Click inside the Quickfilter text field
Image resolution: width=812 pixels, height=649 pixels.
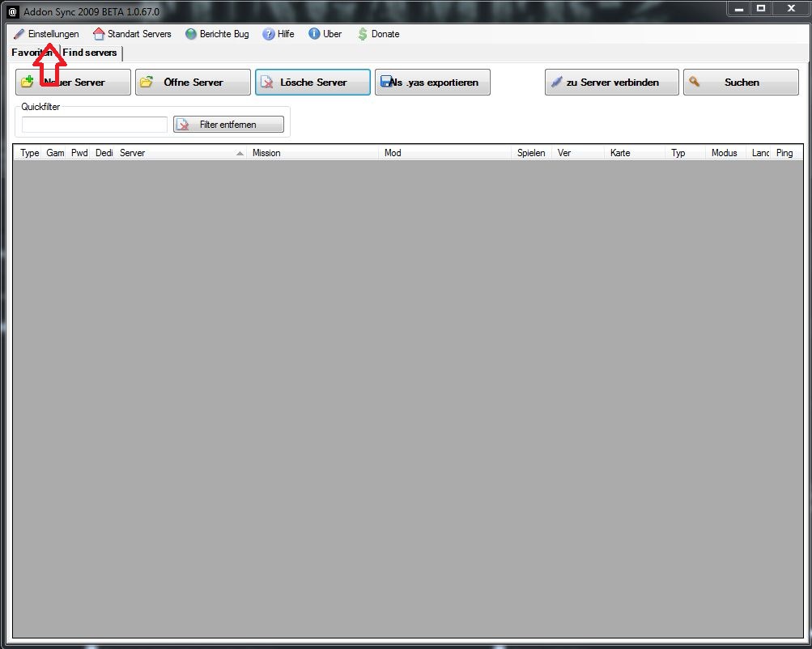[x=94, y=125]
